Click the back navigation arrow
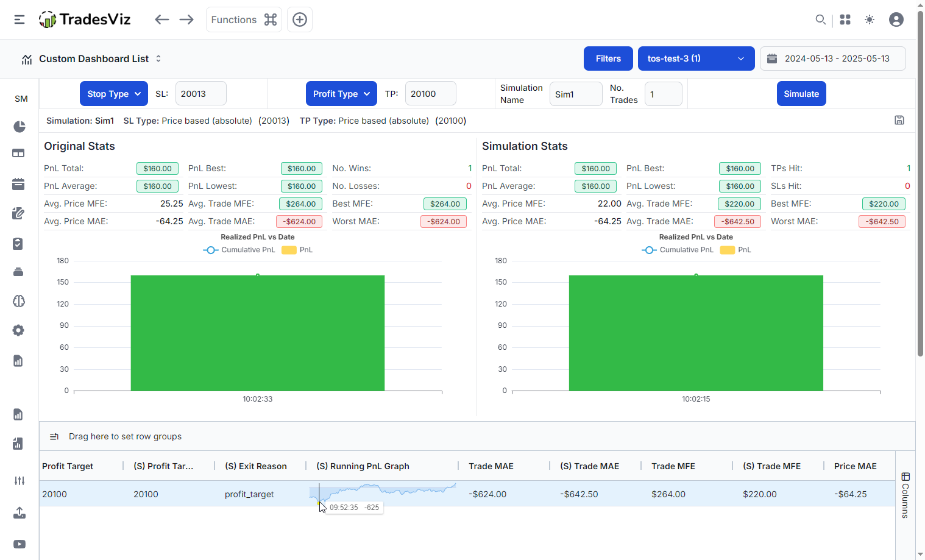This screenshot has width=925, height=560. tap(161, 19)
